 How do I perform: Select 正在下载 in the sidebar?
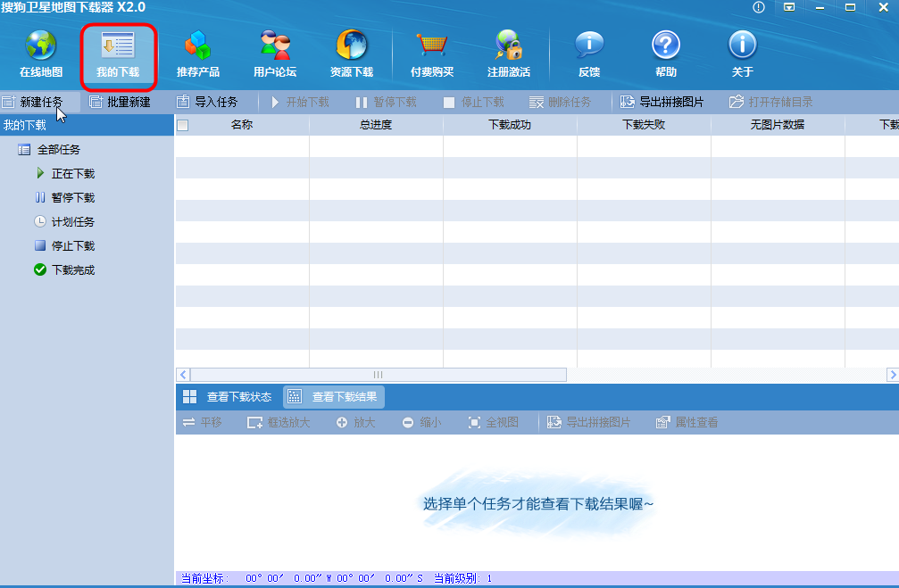(x=65, y=174)
